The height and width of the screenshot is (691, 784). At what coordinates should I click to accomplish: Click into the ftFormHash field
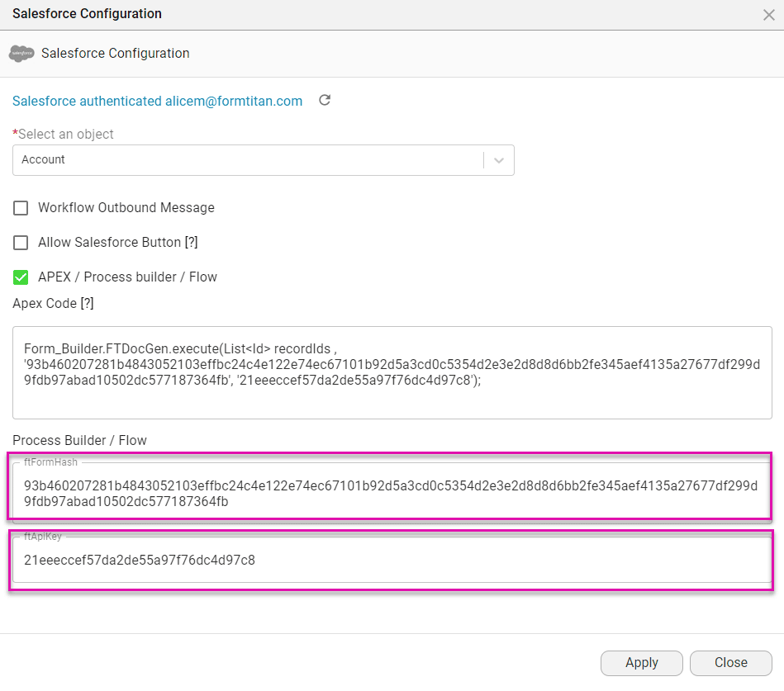pyautogui.click(x=392, y=492)
